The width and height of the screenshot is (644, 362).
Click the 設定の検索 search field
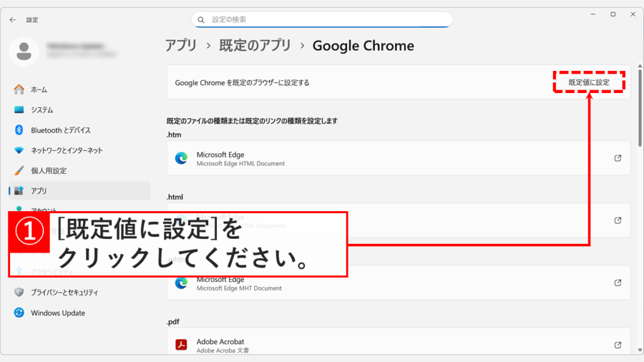(322, 19)
